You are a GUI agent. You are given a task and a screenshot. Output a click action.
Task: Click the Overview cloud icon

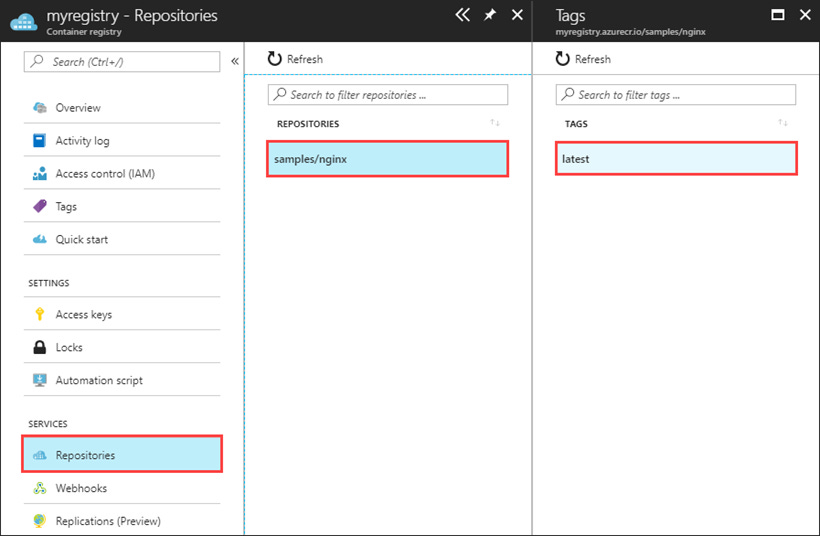point(40,108)
